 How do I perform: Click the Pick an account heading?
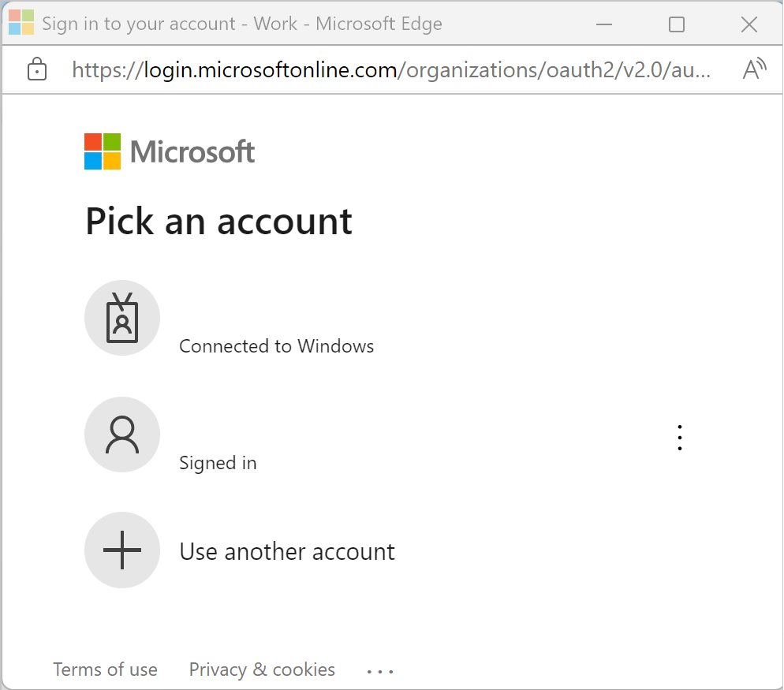218,222
